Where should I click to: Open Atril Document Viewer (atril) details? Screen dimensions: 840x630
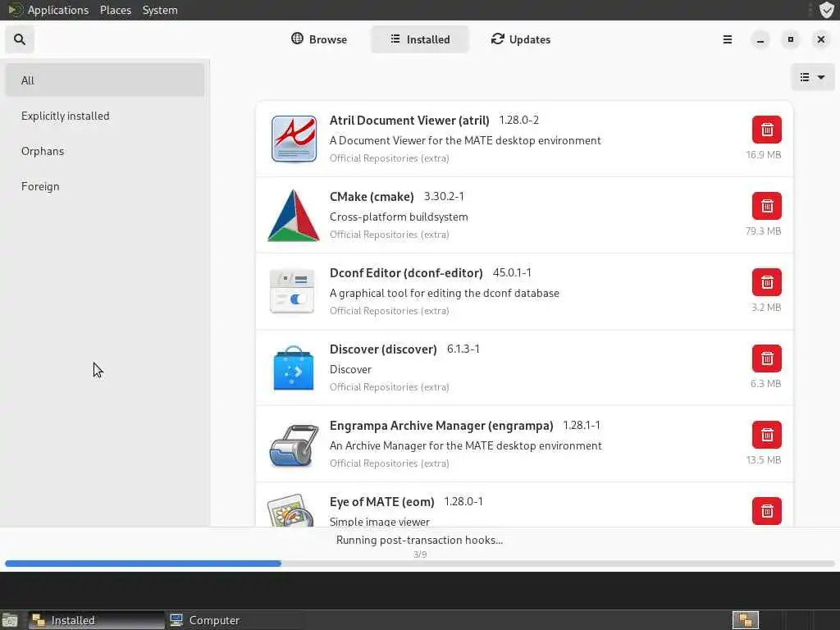click(410, 121)
